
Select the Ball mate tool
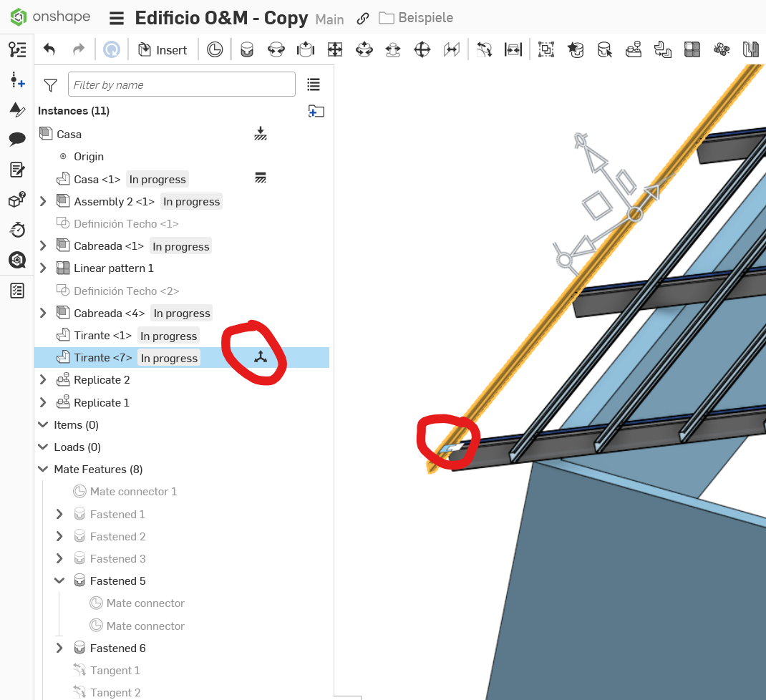tap(422, 49)
